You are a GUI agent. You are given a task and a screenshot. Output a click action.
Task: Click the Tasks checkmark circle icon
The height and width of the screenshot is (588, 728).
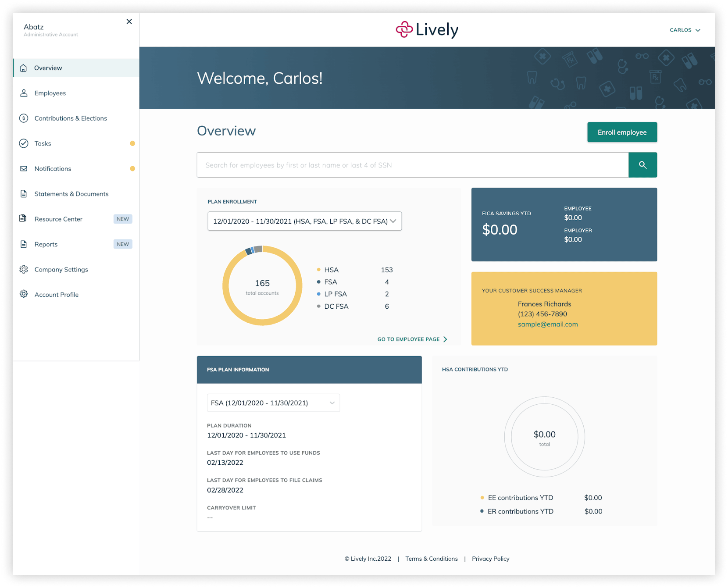24,143
